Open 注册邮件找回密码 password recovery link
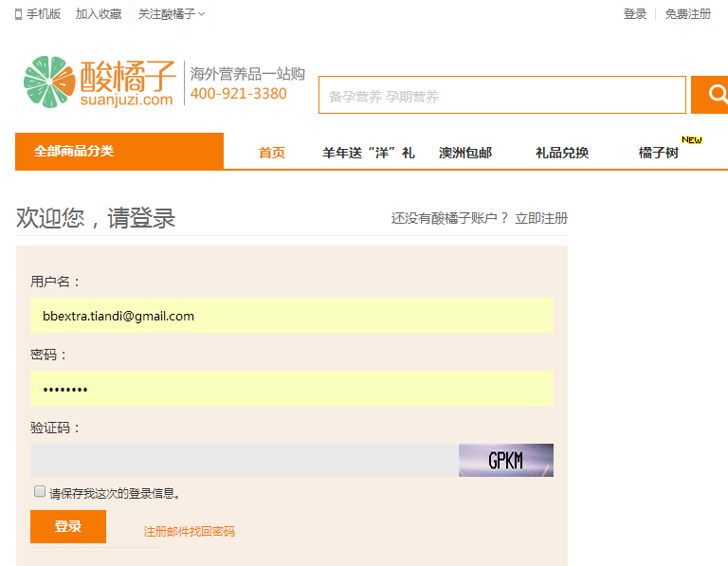This screenshot has width=728, height=566. click(189, 531)
